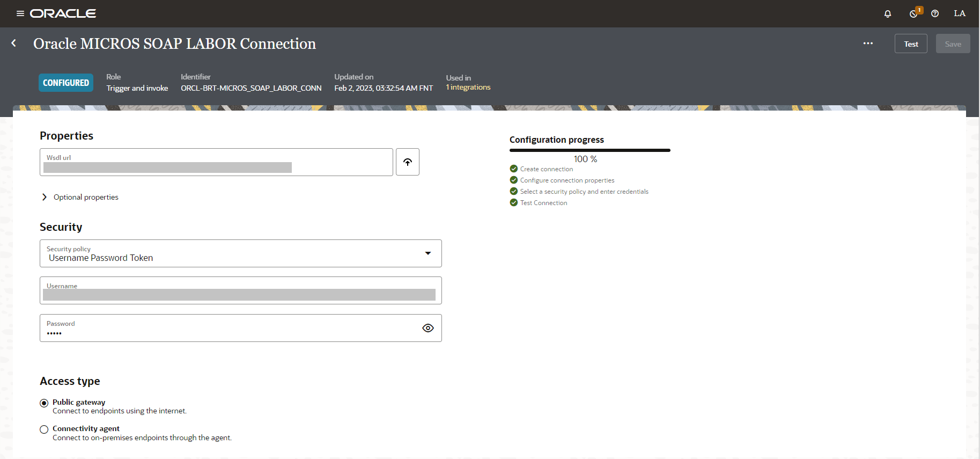Select the Public gateway radio button

click(44, 403)
